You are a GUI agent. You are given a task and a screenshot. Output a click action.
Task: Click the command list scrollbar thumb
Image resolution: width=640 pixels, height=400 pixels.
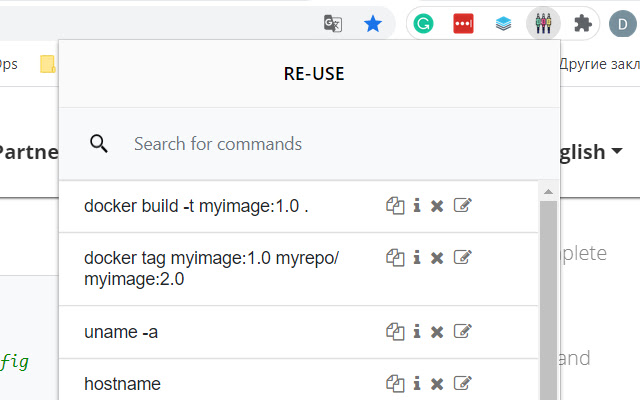click(x=549, y=300)
